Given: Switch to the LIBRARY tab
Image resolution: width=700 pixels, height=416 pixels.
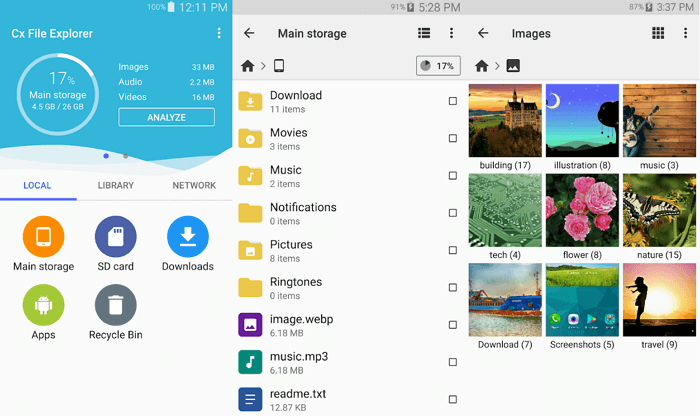Looking at the screenshot, I should 116,185.
